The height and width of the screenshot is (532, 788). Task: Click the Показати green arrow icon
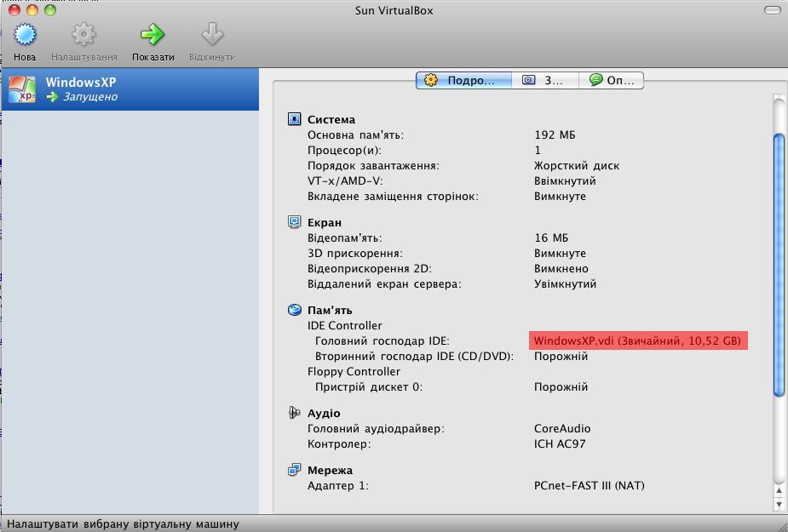[152, 35]
